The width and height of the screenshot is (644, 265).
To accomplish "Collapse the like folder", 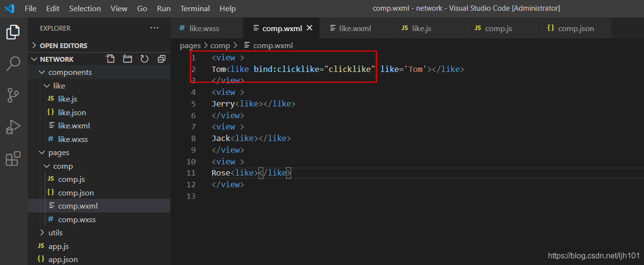I will pyautogui.click(x=99, y=86).
